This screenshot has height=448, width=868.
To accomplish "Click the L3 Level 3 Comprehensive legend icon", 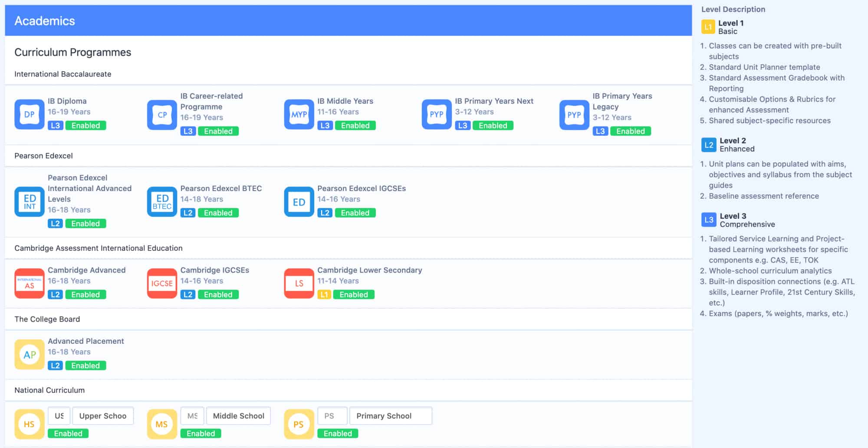I will (709, 220).
